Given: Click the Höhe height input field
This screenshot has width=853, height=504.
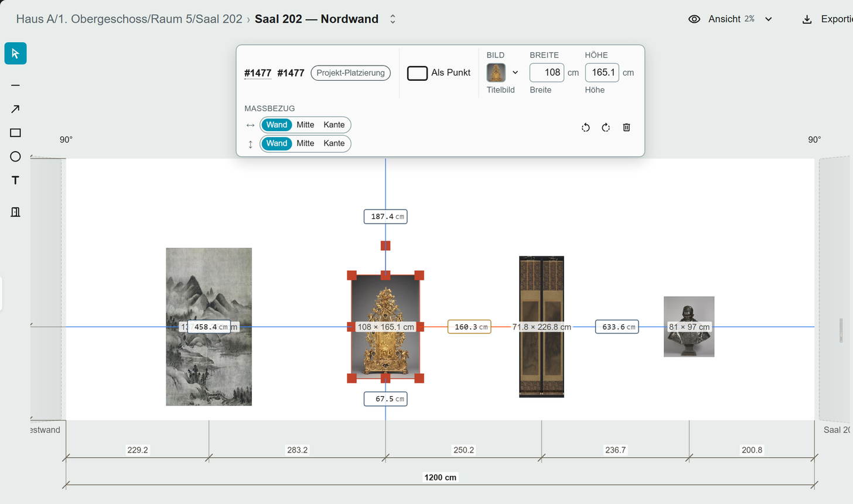Looking at the screenshot, I should 602,73.
